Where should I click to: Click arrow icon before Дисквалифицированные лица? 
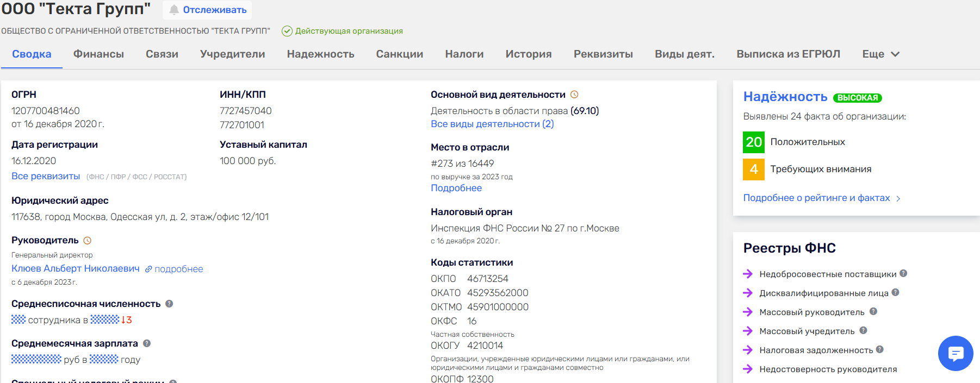tap(748, 293)
